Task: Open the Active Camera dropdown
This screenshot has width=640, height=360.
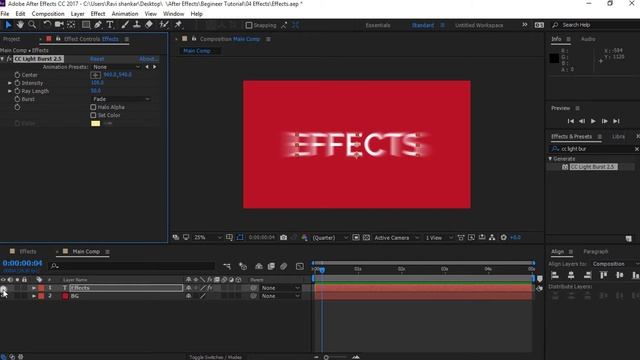Action: tap(396, 237)
